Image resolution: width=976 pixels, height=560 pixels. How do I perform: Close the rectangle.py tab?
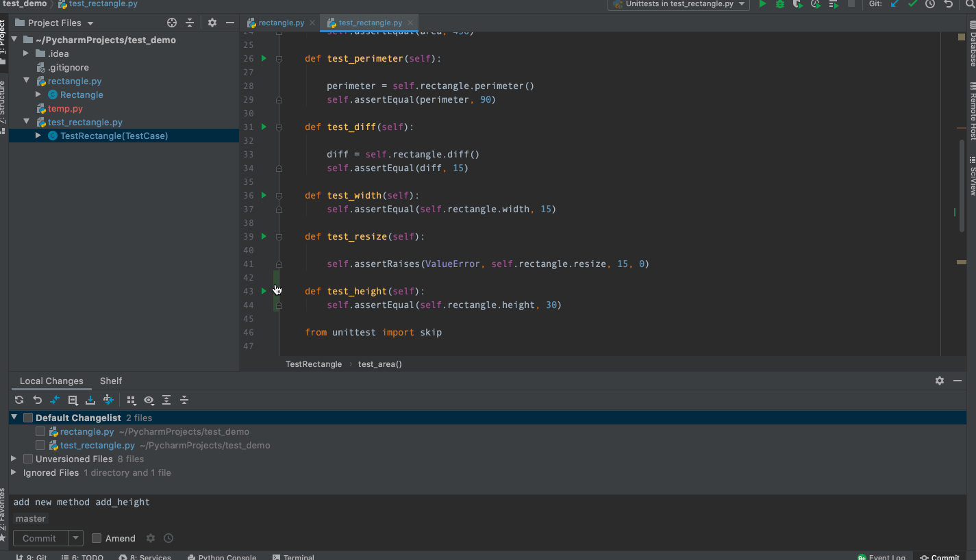tap(312, 23)
